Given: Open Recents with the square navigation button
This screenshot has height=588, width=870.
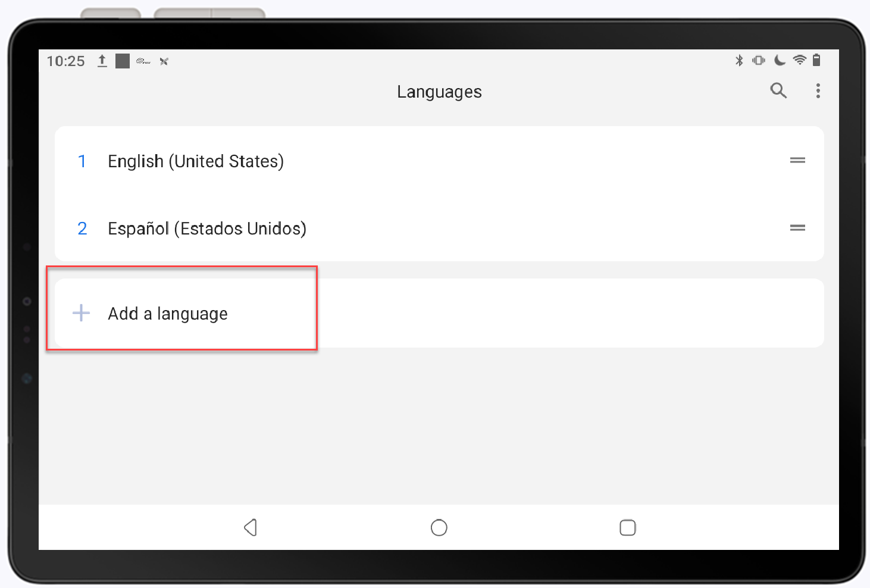Looking at the screenshot, I should click(x=627, y=527).
